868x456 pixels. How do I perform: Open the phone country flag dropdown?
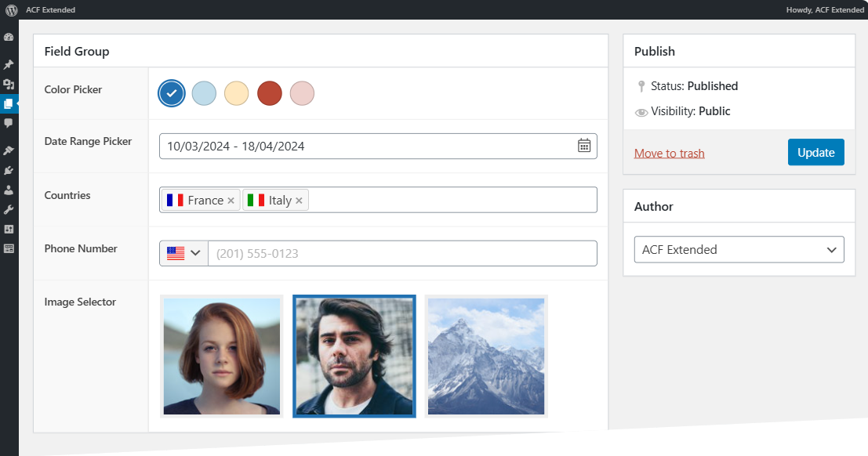click(183, 253)
